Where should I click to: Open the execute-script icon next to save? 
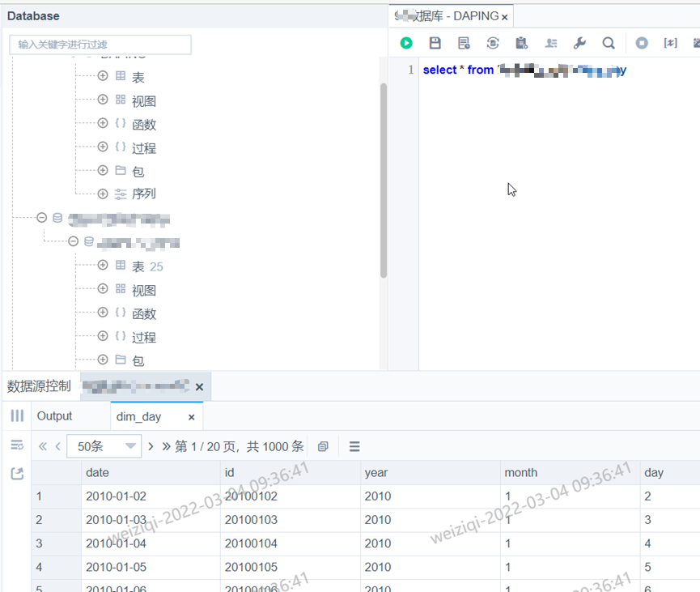pyautogui.click(x=463, y=43)
